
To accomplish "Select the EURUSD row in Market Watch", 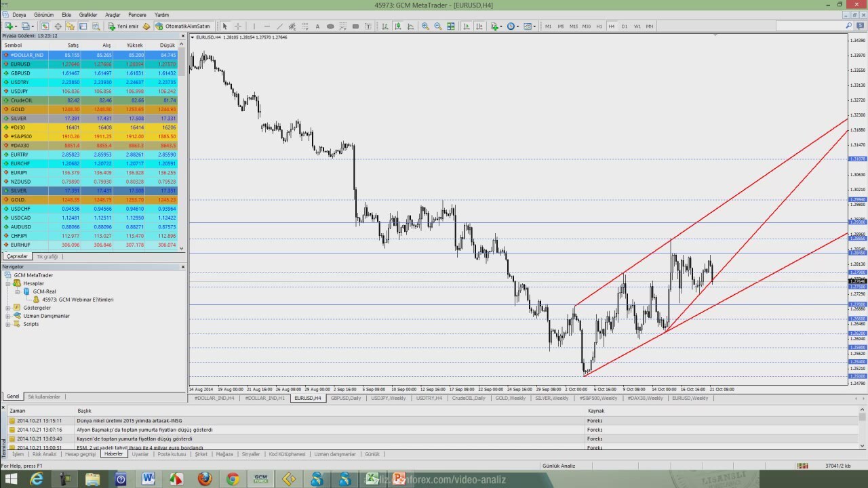I will [90, 64].
